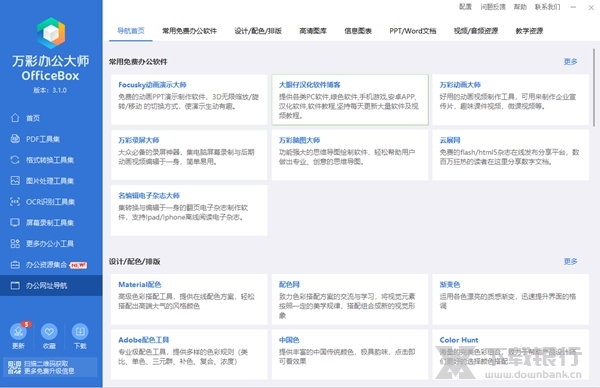
Task: Open the Focusky动画演示大师 link
Action: pyautogui.click(x=152, y=85)
